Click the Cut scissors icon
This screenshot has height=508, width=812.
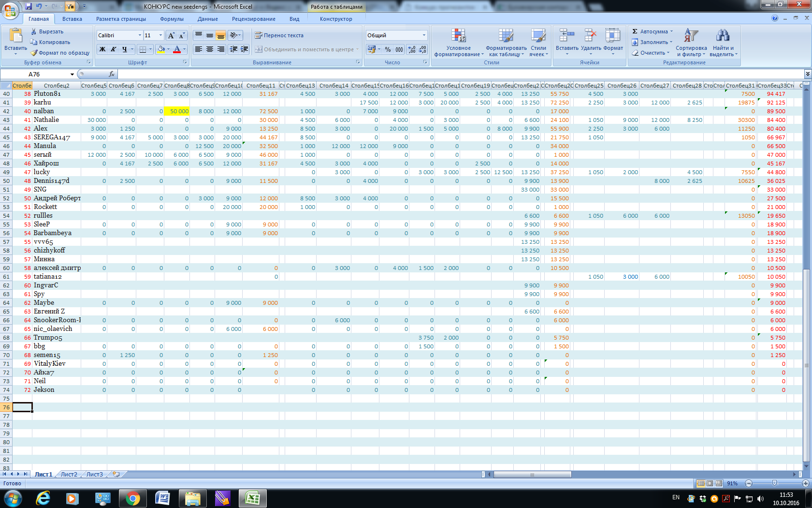tap(34, 31)
